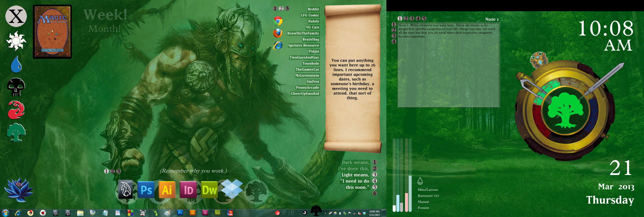Open Windows Explorer folder in taskbar
Screen dimensions: 644x217
click(x=80, y=213)
